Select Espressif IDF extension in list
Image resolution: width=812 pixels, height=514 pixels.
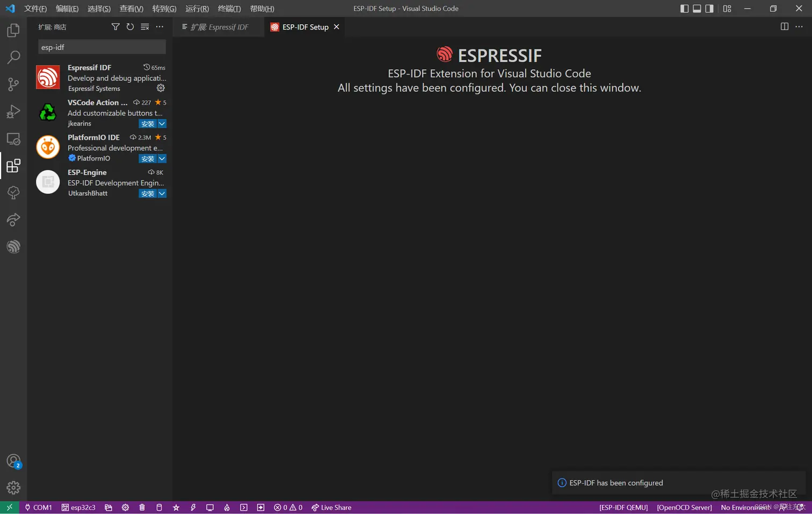pyautogui.click(x=100, y=78)
